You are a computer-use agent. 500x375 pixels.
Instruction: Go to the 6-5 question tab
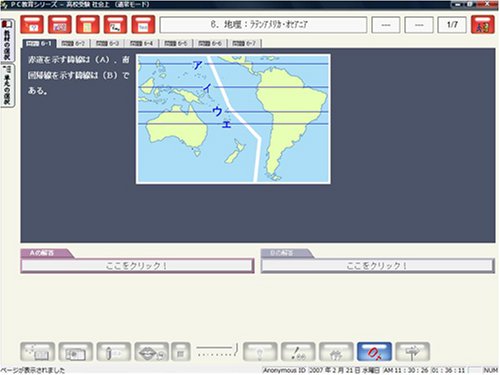[x=176, y=43]
